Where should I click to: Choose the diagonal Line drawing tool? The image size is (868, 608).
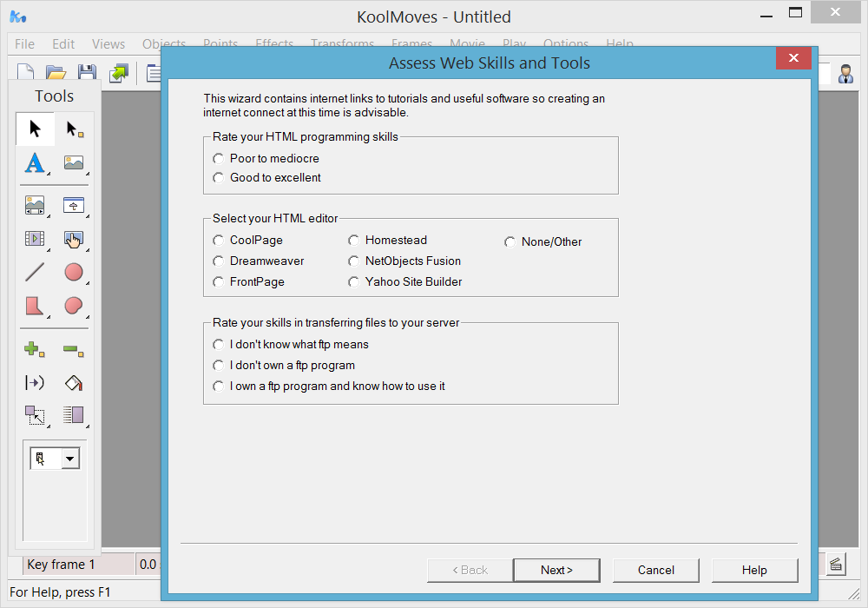[35, 272]
